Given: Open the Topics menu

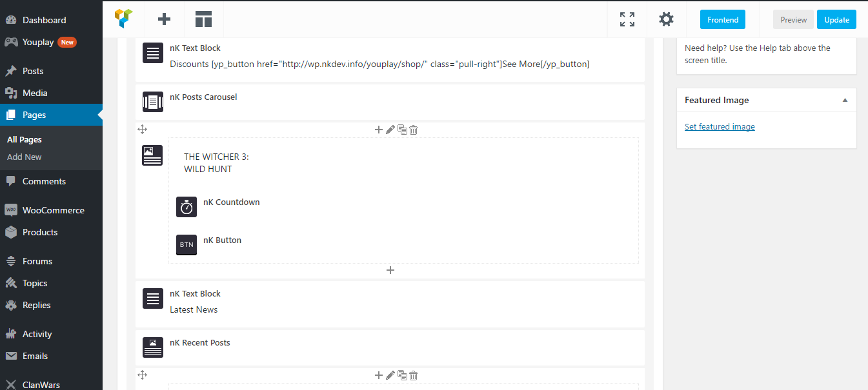Looking at the screenshot, I should tap(51, 283).
